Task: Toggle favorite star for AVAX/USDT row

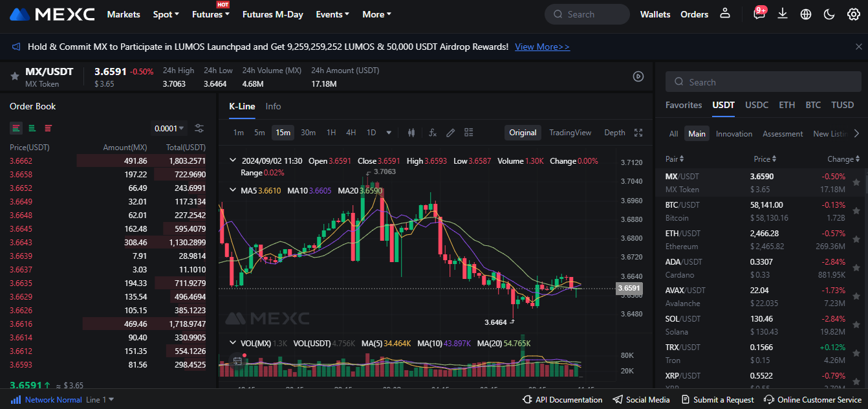Action: click(856, 296)
